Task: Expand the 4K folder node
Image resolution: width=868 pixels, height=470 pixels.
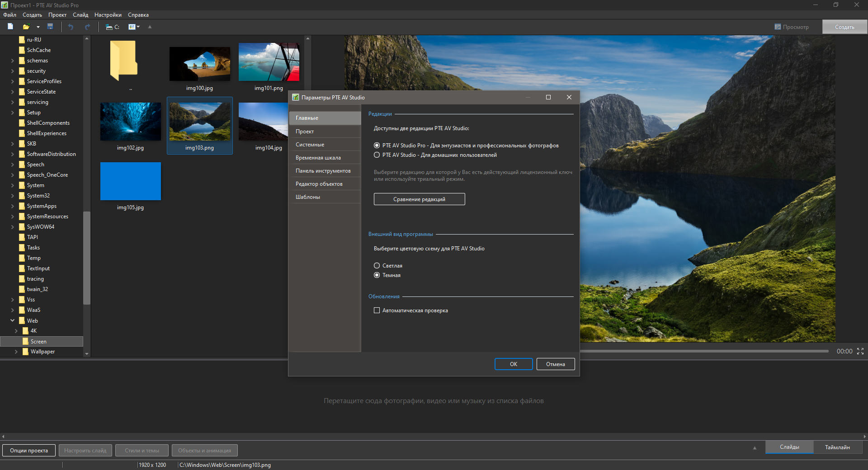Action: (16, 331)
